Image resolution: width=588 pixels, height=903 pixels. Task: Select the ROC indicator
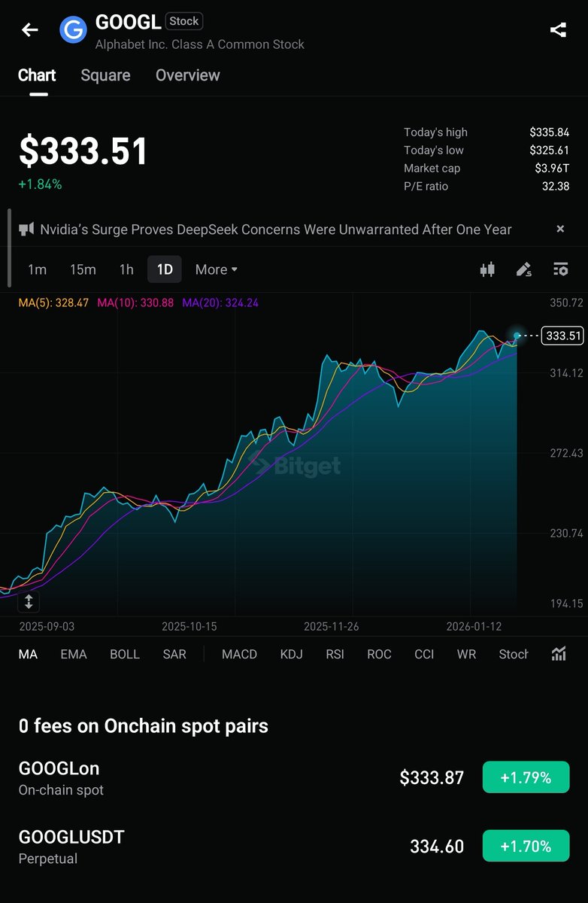379,654
